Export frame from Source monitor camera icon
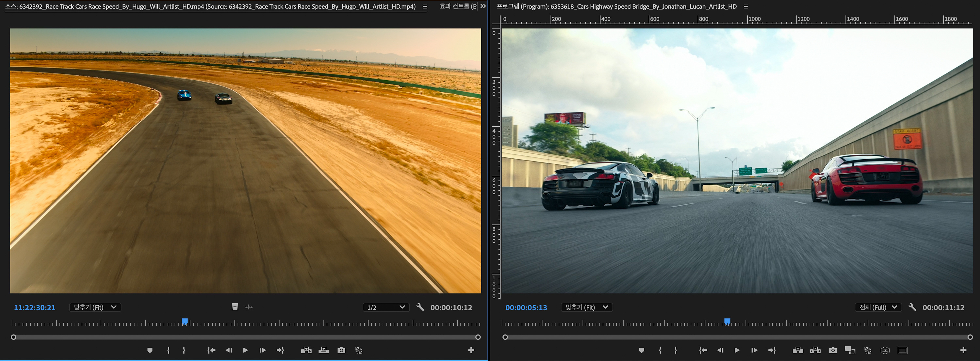The height and width of the screenshot is (361, 980). [x=341, y=350]
